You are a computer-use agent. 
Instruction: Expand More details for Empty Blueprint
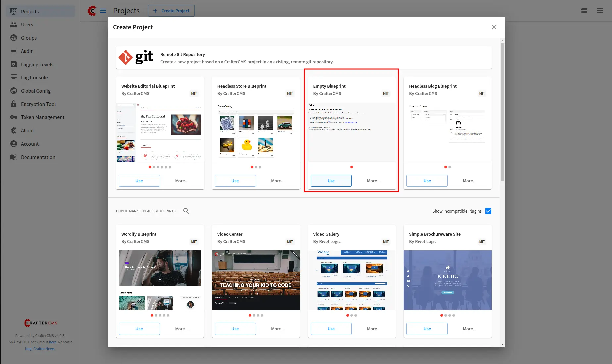tap(374, 181)
